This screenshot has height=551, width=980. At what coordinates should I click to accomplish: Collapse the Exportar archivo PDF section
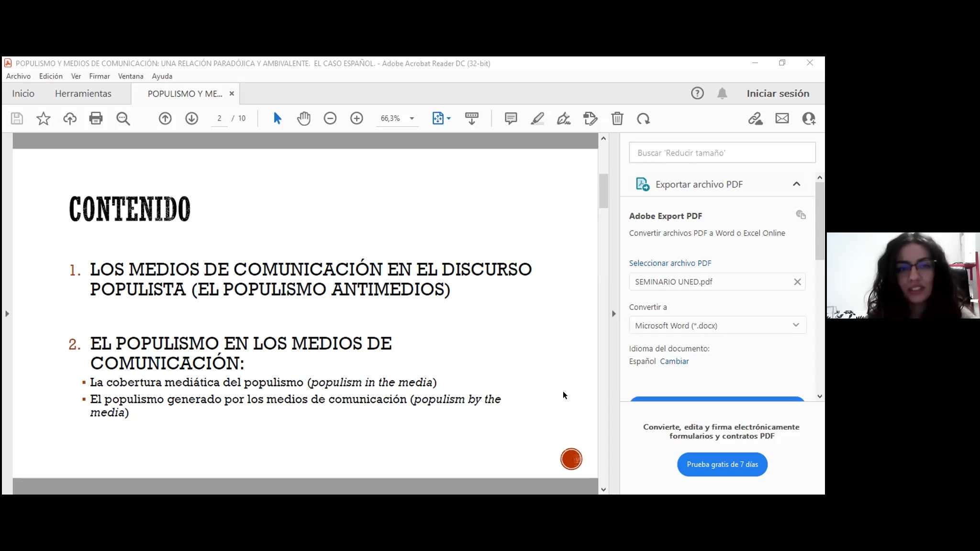tap(796, 184)
